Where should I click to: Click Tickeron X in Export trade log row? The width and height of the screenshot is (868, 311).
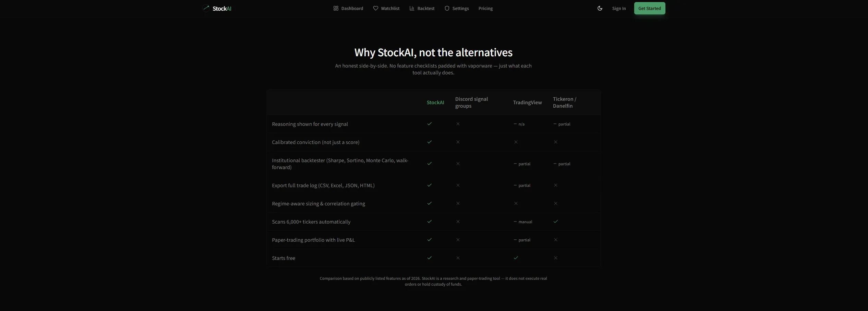(x=556, y=185)
